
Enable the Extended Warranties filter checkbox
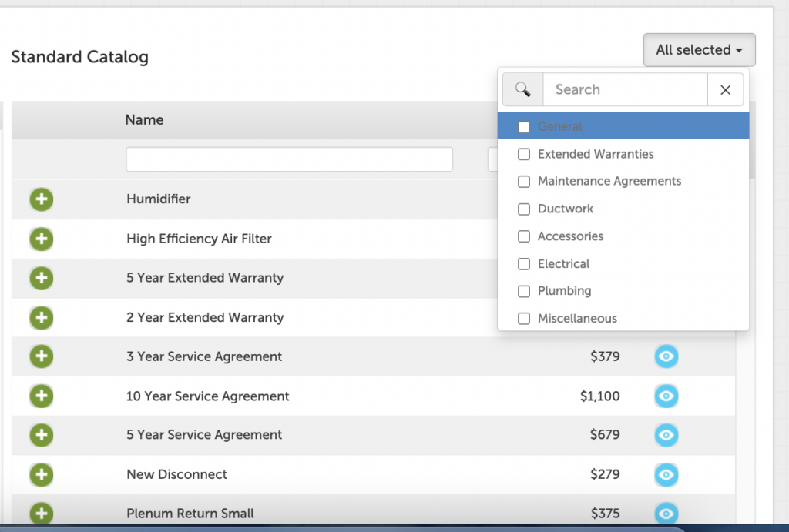pyautogui.click(x=524, y=155)
